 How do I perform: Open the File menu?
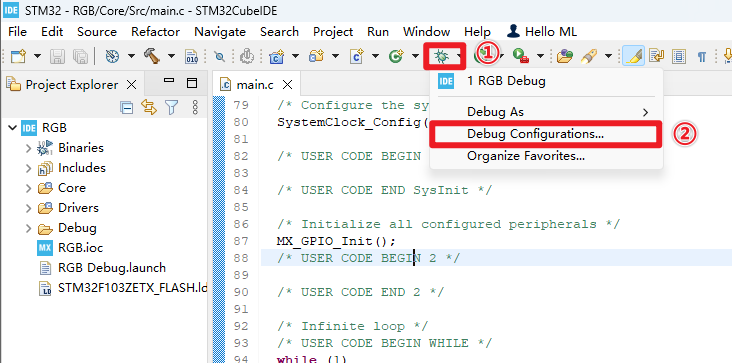[x=18, y=32]
